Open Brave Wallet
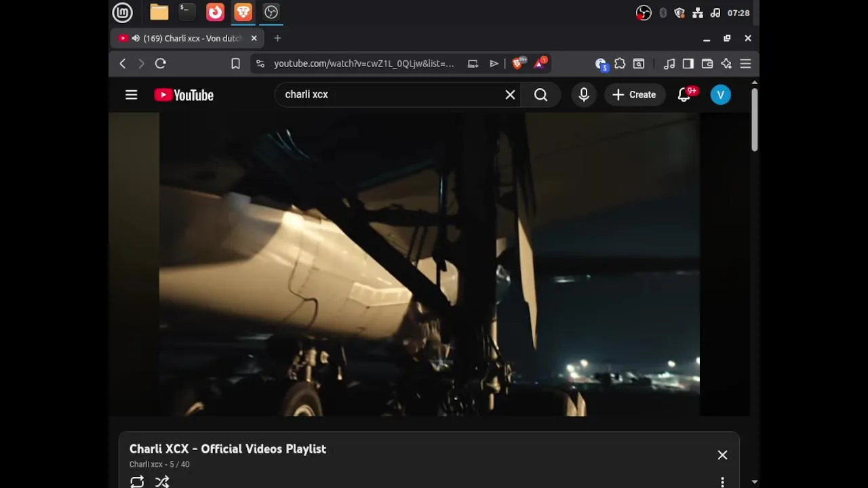 coord(707,64)
